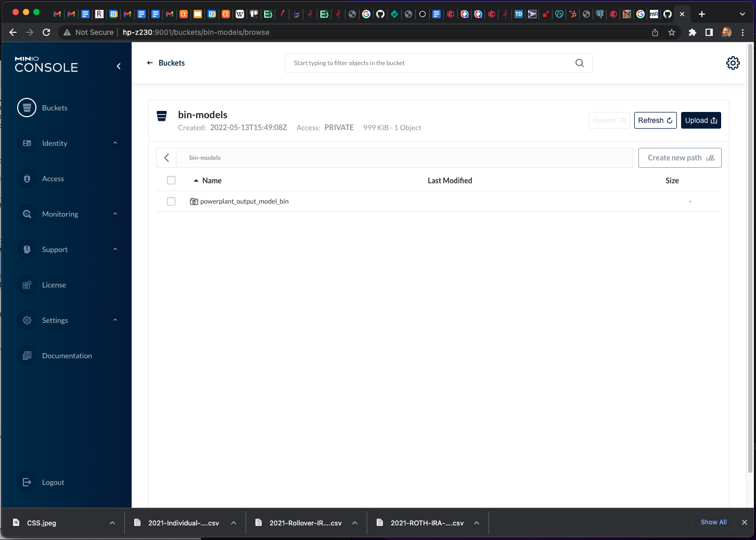The height and width of the screenshot is (540, 756).
Task: Click the Logout icon in sidebar
Action: 27,482
